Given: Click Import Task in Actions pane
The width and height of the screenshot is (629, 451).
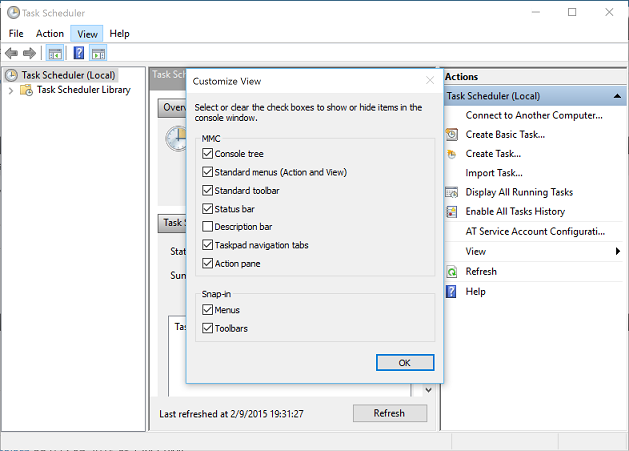Looking at the screenshot, I should pos(494,173).
